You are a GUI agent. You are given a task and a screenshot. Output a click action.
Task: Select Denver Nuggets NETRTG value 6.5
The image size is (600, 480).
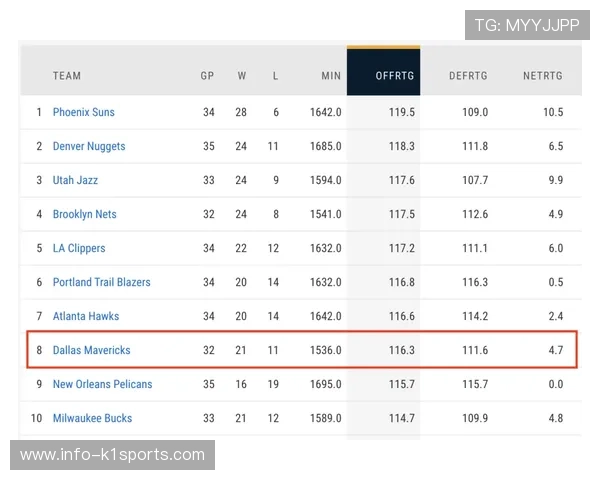[x=556, y=146]
